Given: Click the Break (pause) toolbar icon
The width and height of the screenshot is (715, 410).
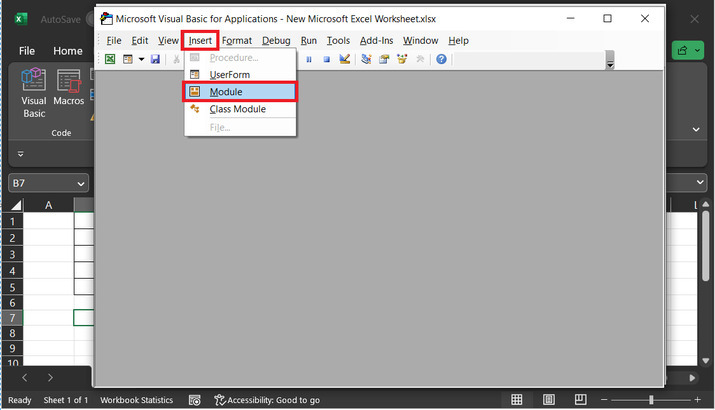Looking at the screenshot, I should point(309,59).
